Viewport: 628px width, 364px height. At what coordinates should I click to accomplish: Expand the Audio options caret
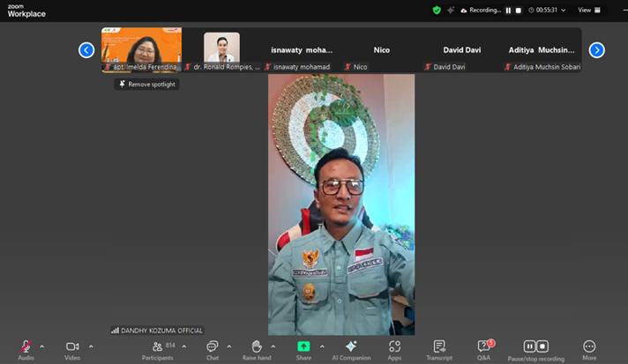click(42, 346)
